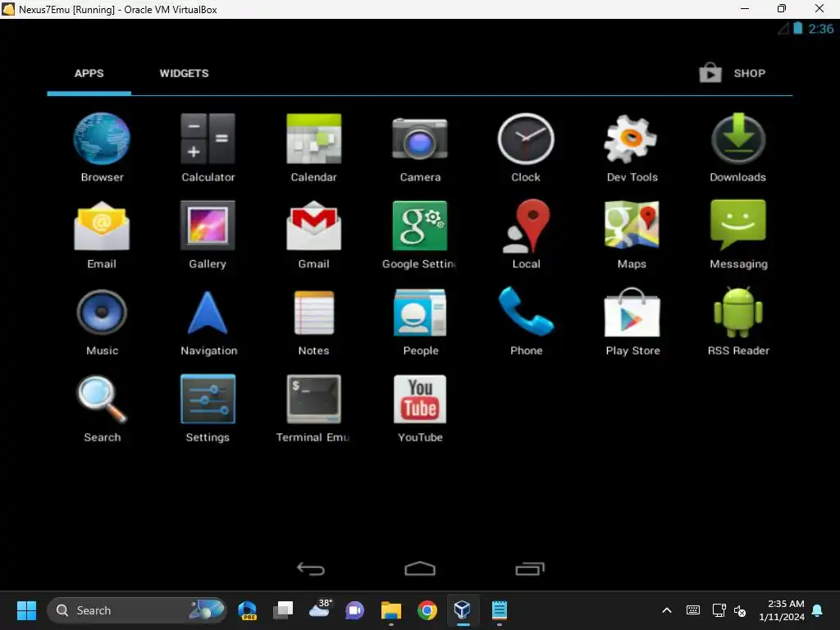Open the Browser app
Screen dimensions: 840x630
102,148
